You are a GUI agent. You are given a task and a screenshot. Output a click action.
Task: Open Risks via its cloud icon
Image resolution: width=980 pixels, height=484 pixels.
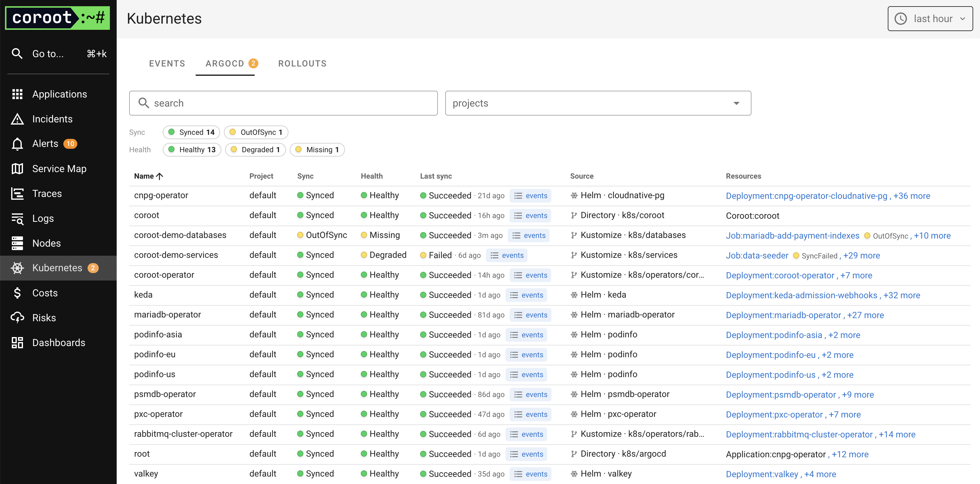17,317
